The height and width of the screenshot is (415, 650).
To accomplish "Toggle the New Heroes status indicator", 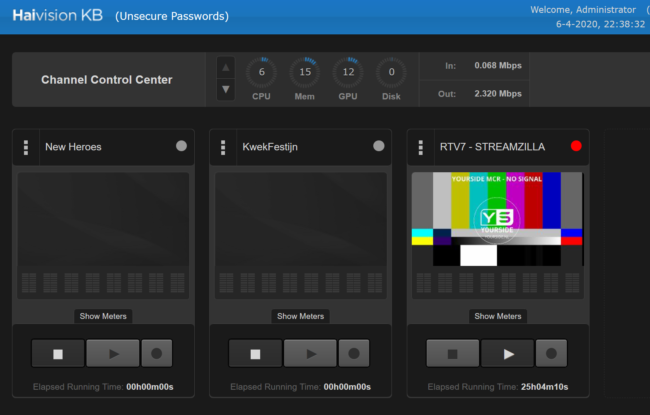I will pos(181,146).
